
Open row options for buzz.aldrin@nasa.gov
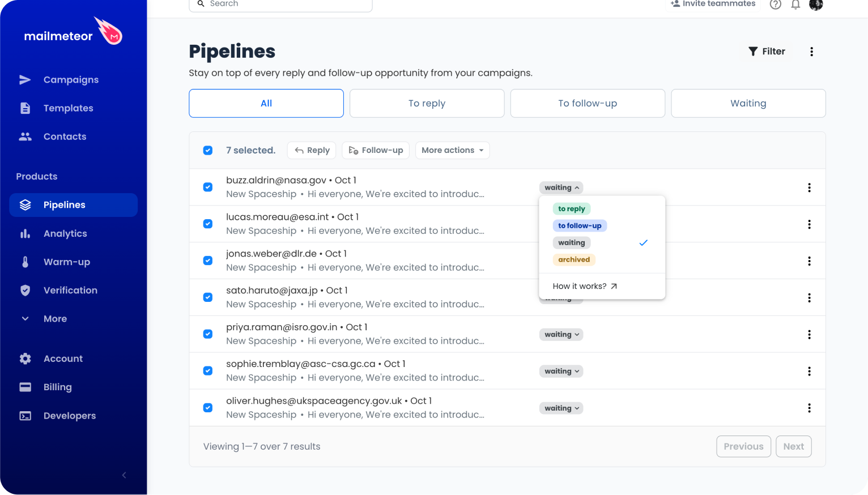[809, 187]
